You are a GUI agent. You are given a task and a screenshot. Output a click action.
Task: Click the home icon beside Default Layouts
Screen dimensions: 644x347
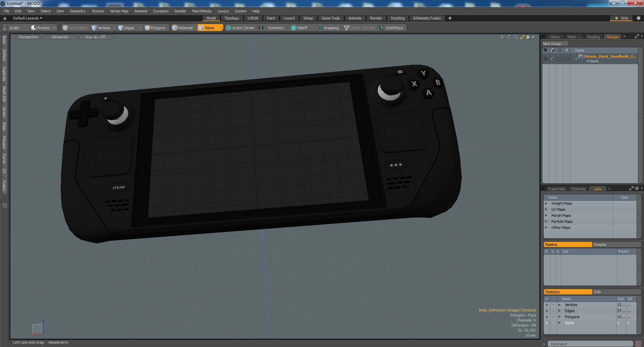tap(5, 18)
